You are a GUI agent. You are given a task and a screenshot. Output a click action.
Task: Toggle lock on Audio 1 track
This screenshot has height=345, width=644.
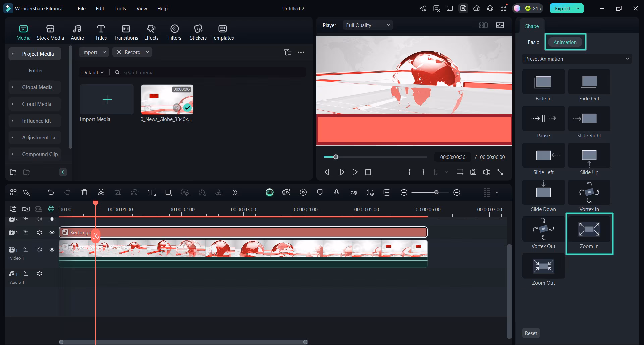tap(26, 274)
